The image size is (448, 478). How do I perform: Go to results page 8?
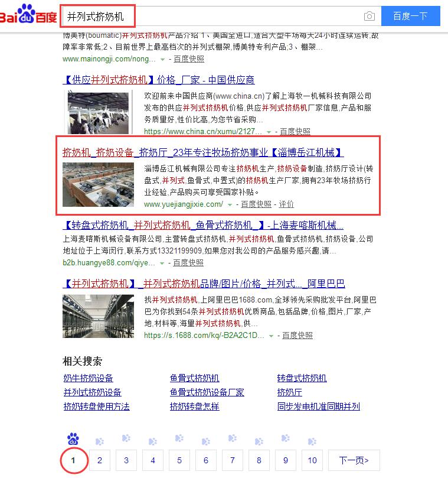259,460
